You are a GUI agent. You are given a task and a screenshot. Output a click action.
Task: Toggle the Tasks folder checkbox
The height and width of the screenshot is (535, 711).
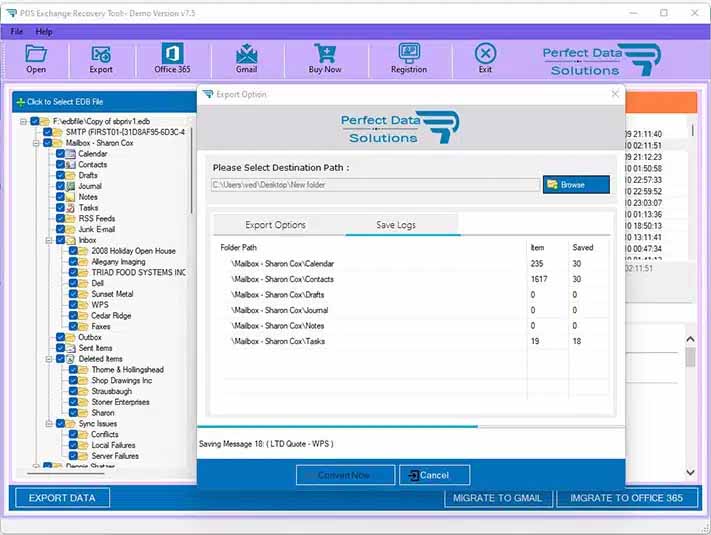(x=60, y=208)
